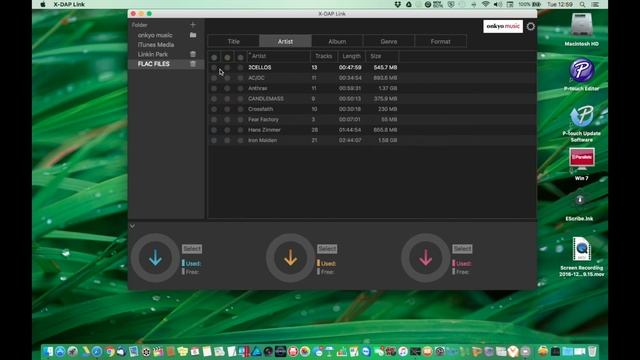The image size is (640, 360).
Task: Click the 2CELLOS size value 545.7 MB
Action: [385, 67]
